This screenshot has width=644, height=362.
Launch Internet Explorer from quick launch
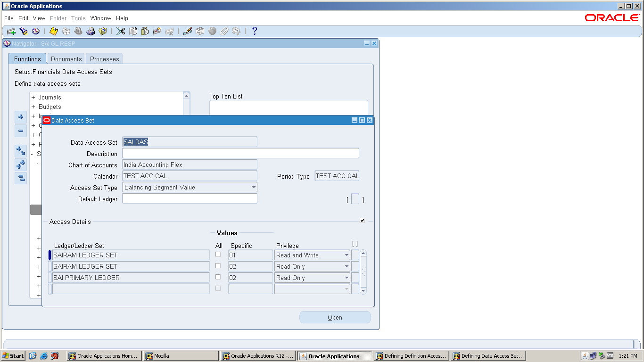44,356
